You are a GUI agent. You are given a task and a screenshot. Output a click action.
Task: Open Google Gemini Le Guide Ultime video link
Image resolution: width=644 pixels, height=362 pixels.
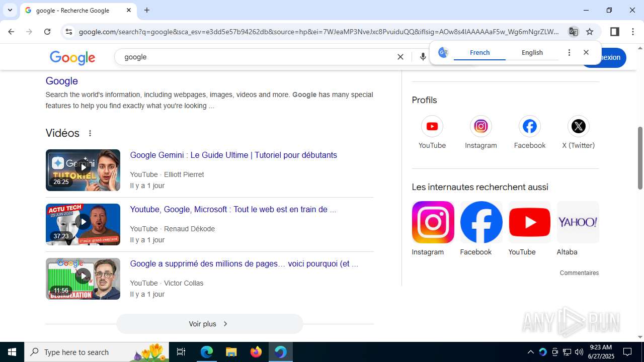[x=233, y=155]
